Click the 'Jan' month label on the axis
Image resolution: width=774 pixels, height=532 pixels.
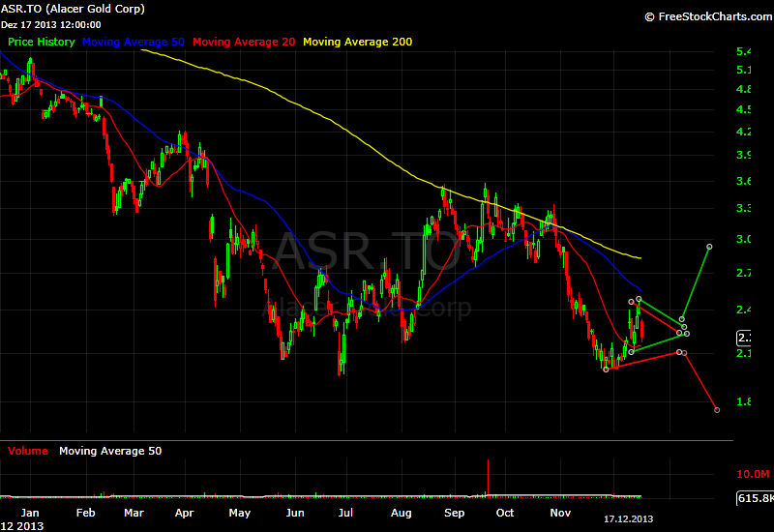(30, 513)
